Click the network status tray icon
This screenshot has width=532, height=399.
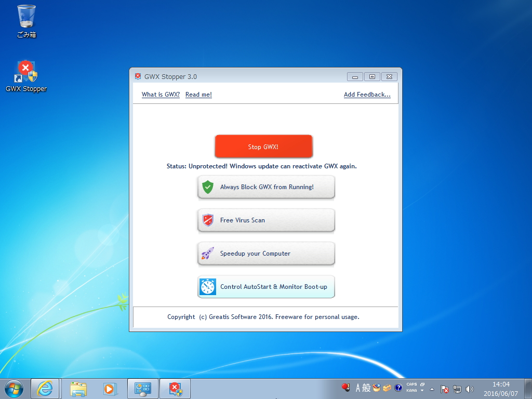(457, 389)
